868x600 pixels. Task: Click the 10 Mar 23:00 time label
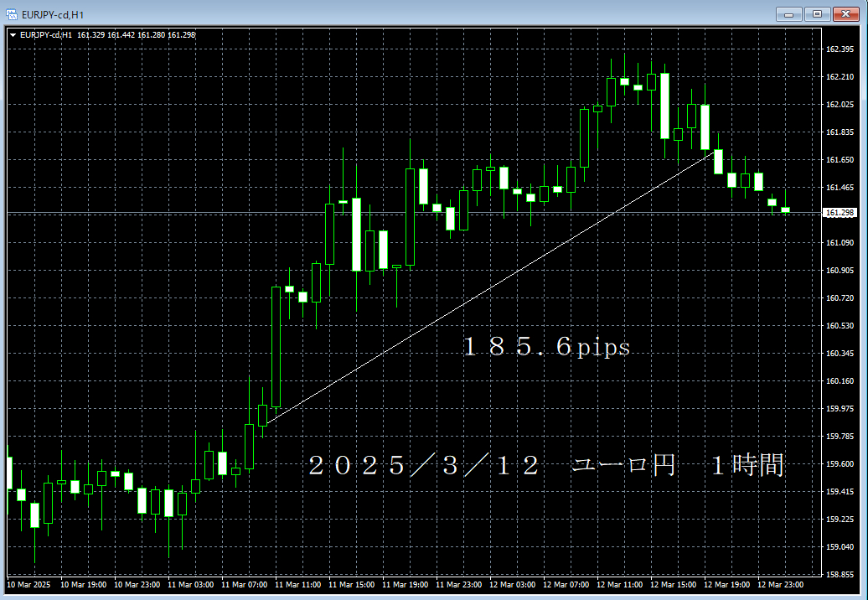(x=137, y=585)
